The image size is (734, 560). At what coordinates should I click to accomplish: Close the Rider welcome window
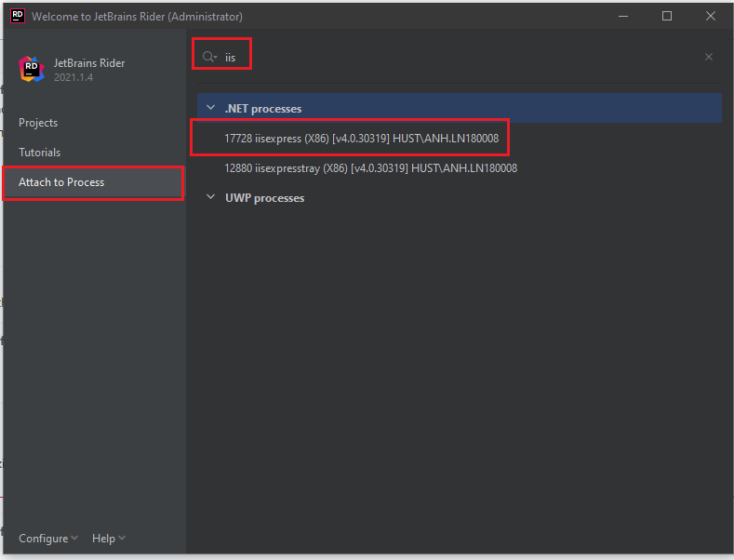tap(710, 16)
